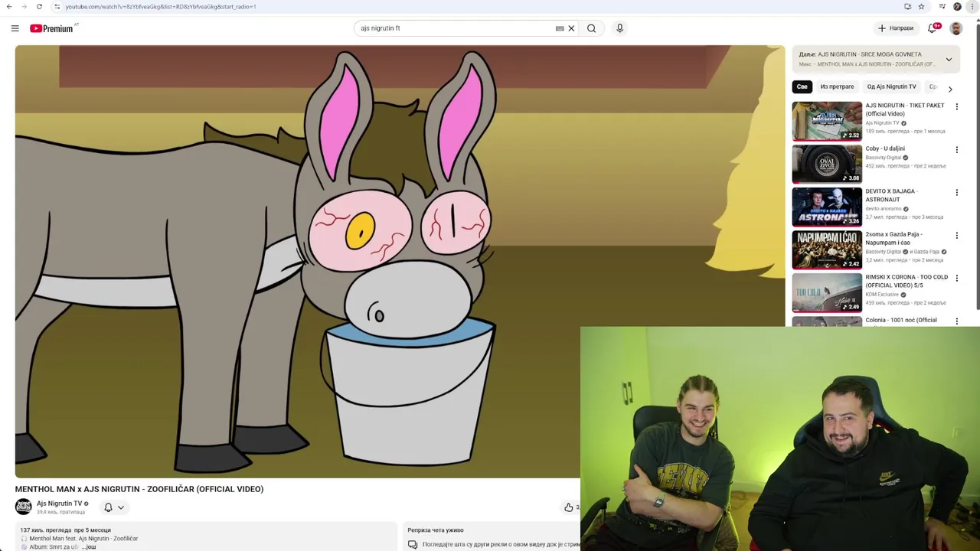The height and width of the screenshot is (551, 980).
Task: Run search with the magnifier button
Action: point(591,28)
